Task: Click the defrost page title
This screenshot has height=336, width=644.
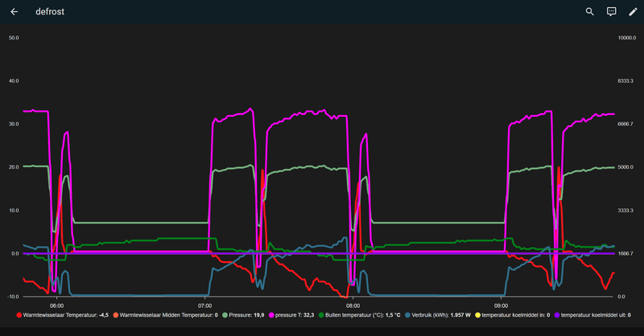Action: (x=50, y=12)
